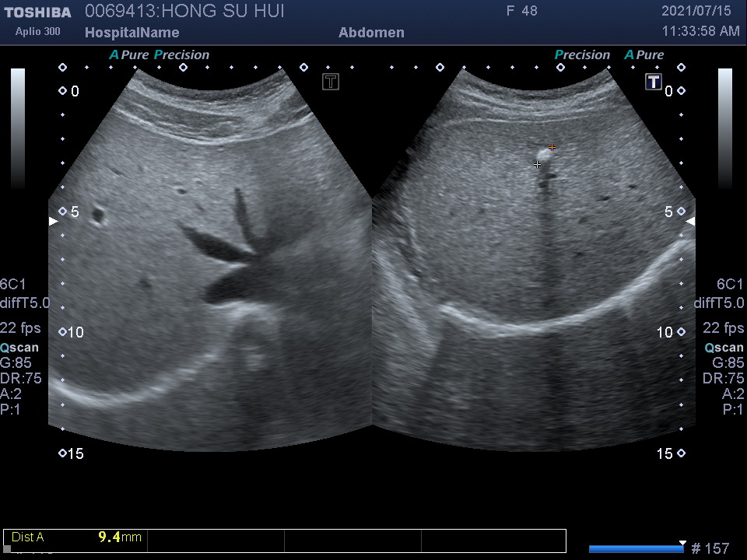Click the left focus triangle at depth 5
This screenshot has width=747, height=560.
tap(54, 222)
